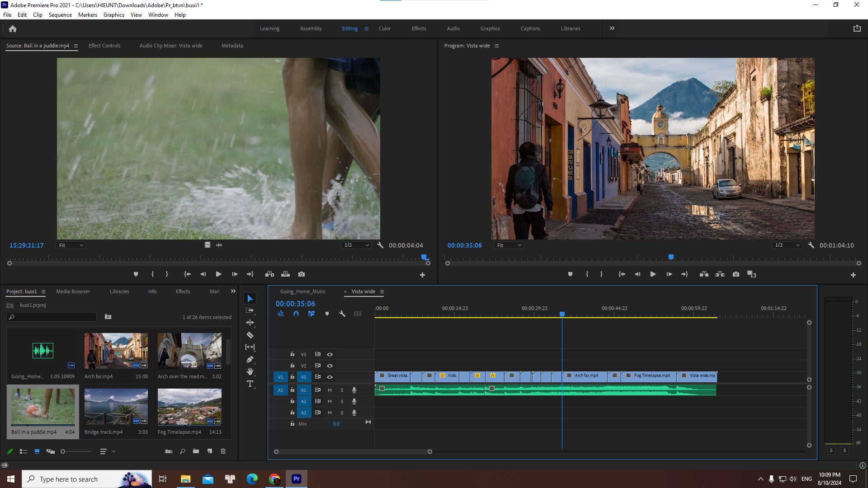Click the Home icon
868x488 pixels.
point(13,28)
